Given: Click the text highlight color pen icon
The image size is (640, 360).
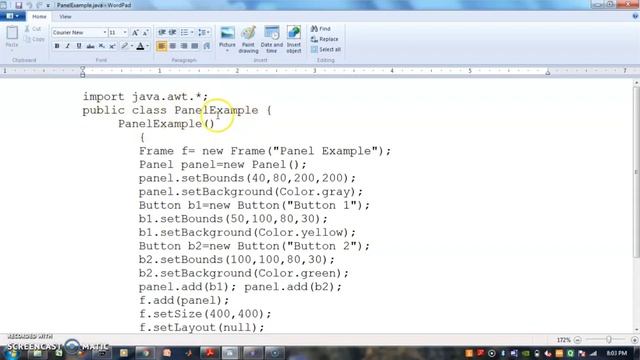Looking at the screenshot, I should [124, 46].
